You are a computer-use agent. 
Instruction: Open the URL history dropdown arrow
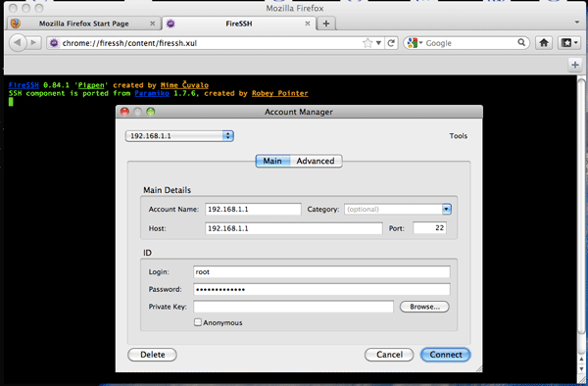click(378, 43)
